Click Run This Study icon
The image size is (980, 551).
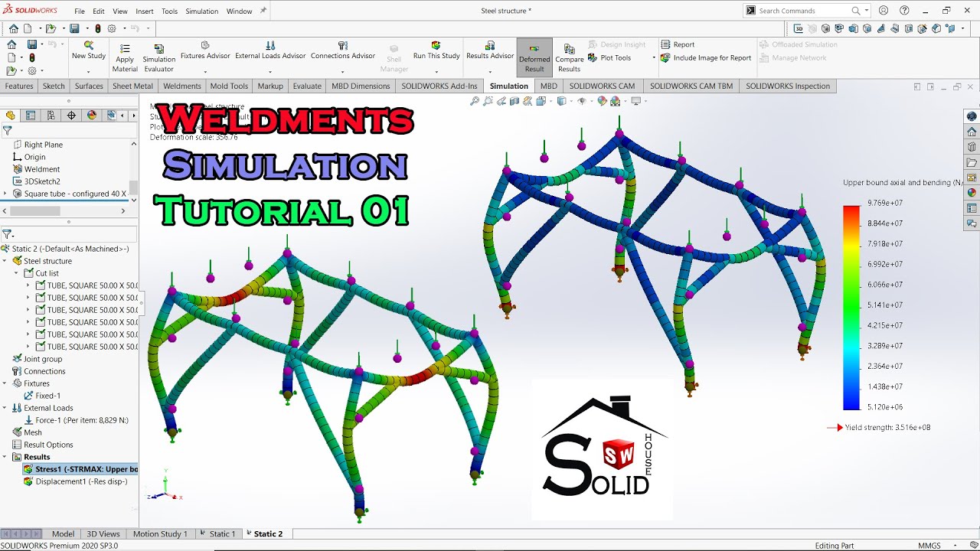[436, 45]
